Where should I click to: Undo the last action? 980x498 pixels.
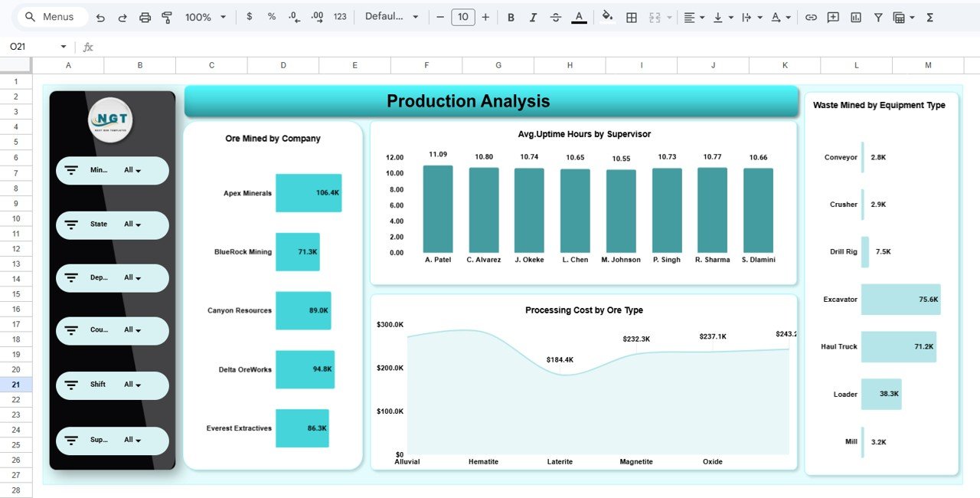pos(100,17)
